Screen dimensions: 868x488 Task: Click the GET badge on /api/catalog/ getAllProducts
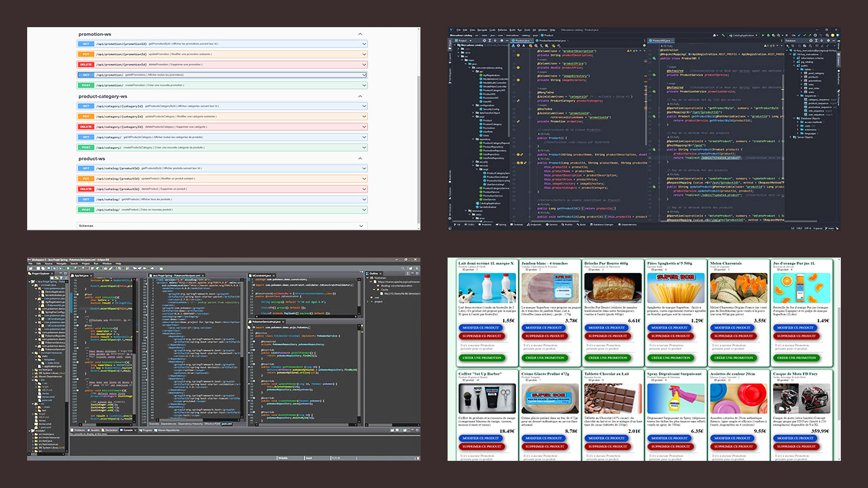(x=86, y=199)
